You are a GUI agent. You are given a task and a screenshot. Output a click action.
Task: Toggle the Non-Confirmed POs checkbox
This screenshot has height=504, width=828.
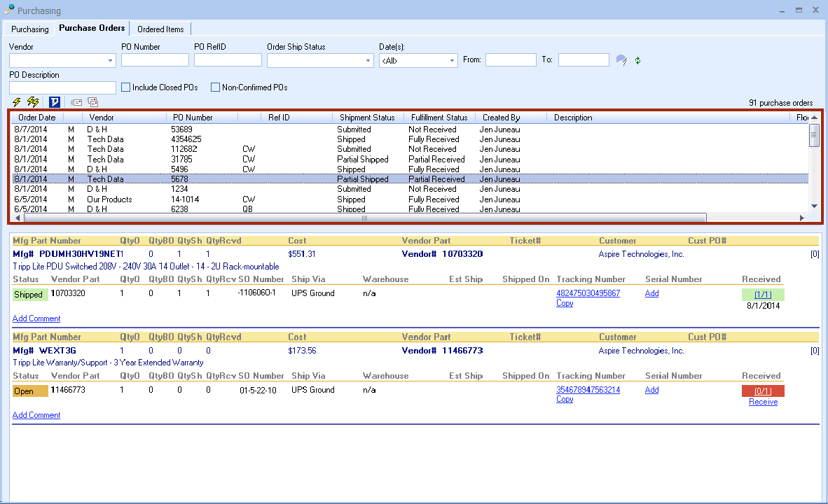tap(216, 87)
